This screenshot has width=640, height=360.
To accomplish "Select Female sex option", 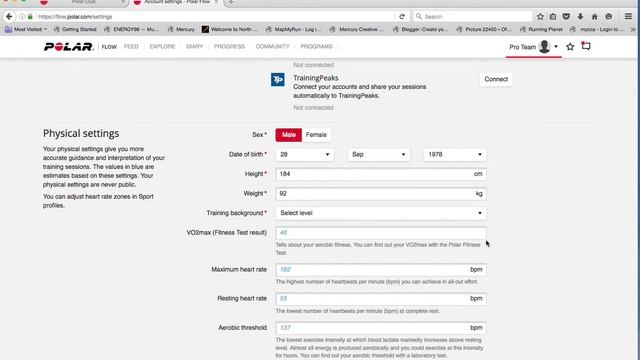I will [x=316, y=135].
